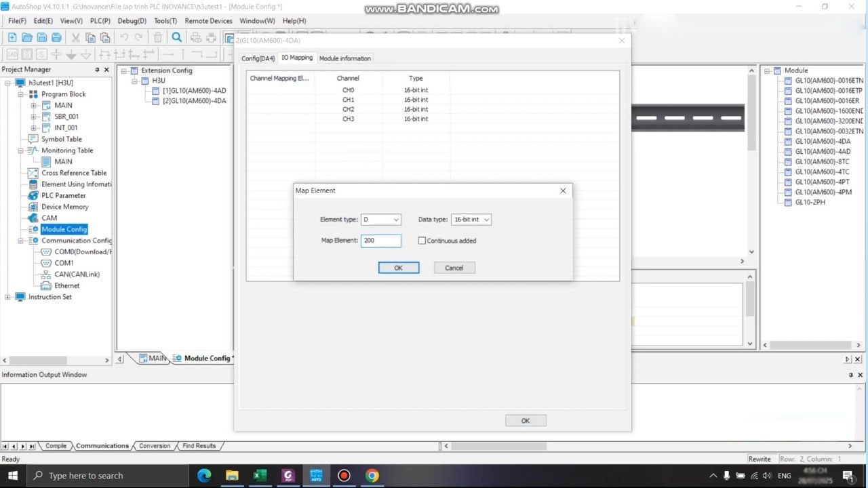Screen dimensions: 868x488
Task: Click the Open Project folder icon
Action: coord(27,37)
